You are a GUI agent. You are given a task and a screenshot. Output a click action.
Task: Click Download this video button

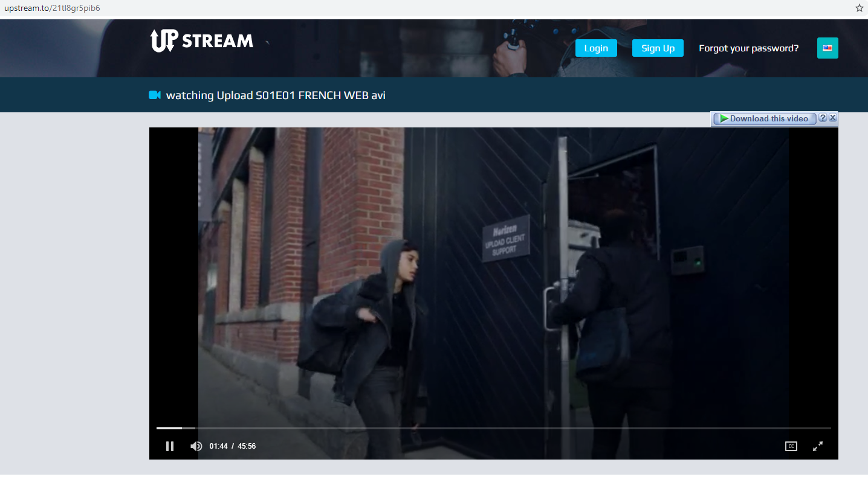point(765,118)
